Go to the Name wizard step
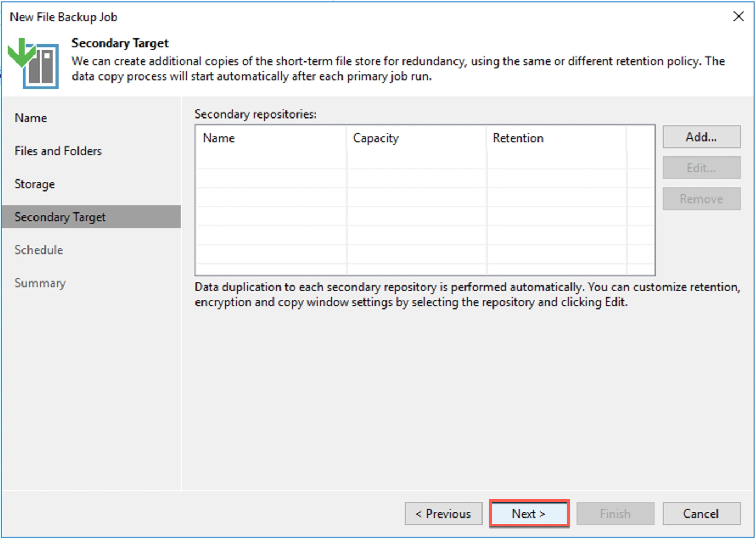Image resolution: width=756 pixels, height=539 pixels. pyautogui.click(x=31, y=118)
